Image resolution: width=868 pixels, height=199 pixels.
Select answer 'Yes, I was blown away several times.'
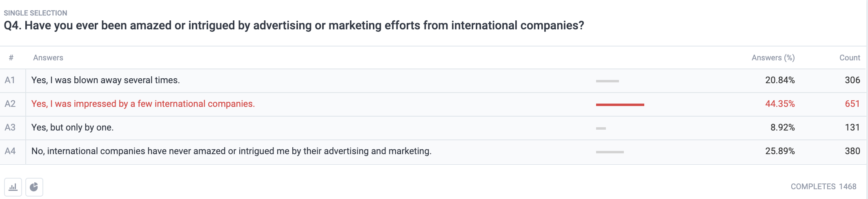tap(105, 80)
